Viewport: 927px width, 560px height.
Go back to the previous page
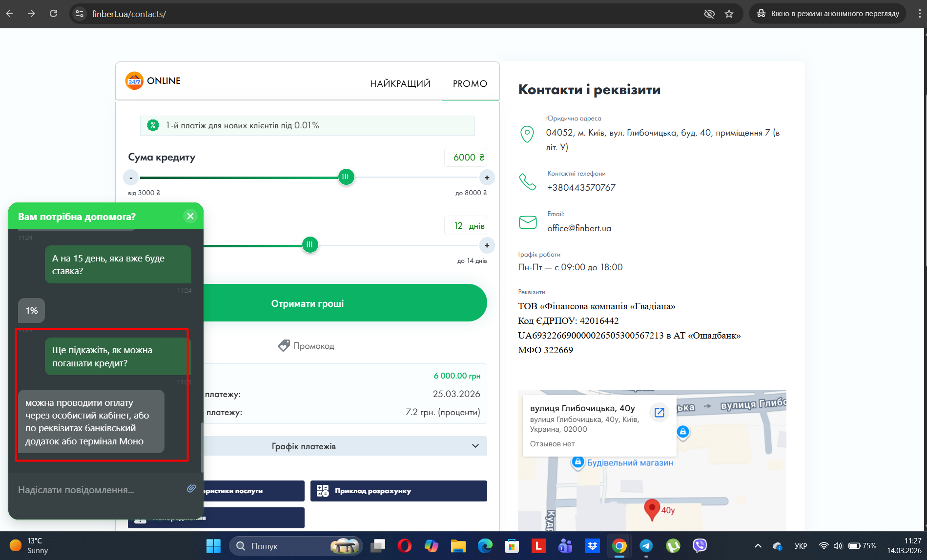(x=10, y=14)
